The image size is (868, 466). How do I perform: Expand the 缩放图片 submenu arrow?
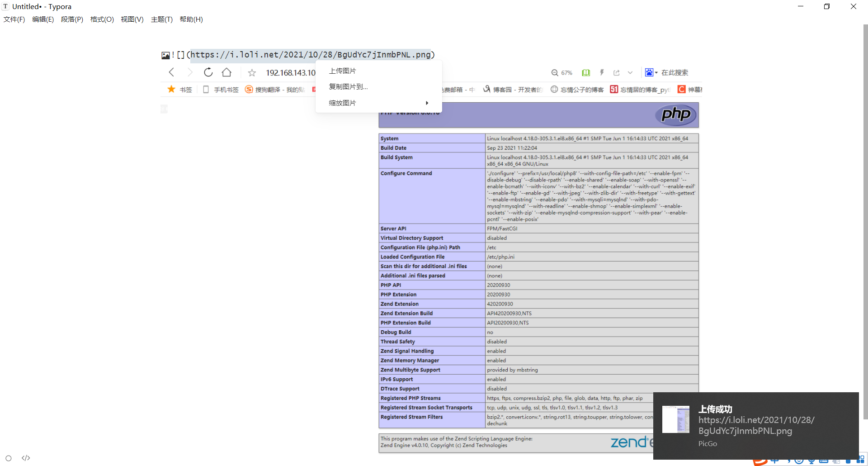pos(427,103)
